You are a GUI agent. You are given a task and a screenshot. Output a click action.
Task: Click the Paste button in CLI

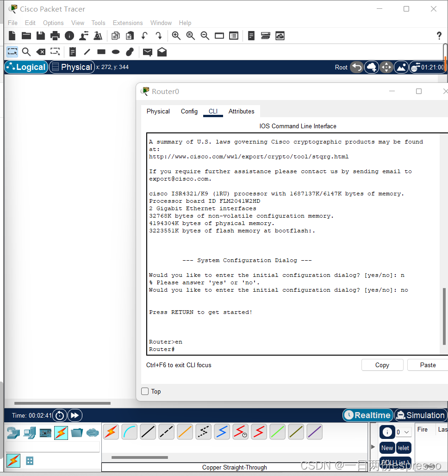click(x=428, y=365)
